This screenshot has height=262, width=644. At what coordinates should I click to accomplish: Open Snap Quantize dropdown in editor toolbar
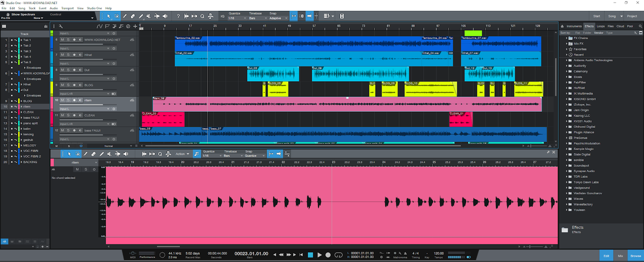[256, 156]
